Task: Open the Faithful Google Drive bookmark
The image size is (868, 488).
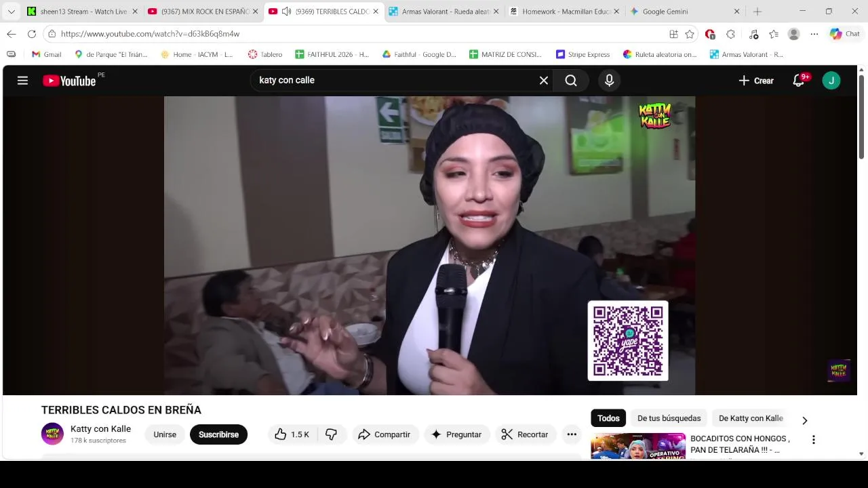Action: click(x=419, y=54)
